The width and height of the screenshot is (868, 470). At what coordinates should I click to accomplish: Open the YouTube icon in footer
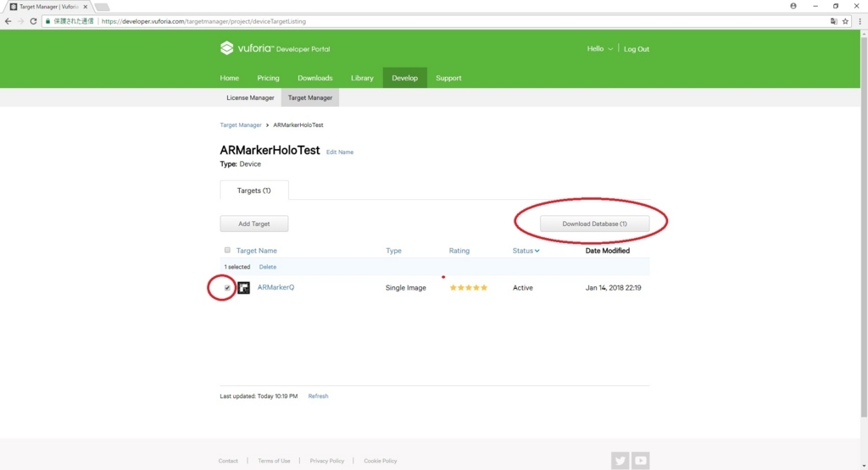[x=641, y=460]
